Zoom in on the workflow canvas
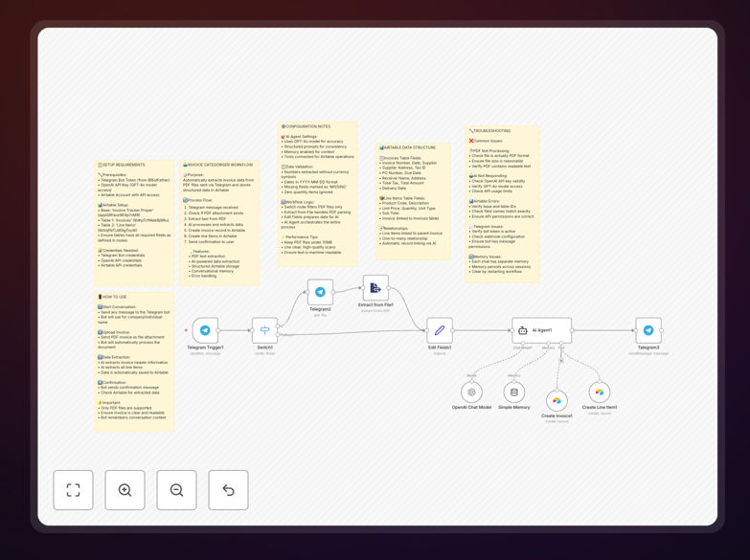Viewport: 750px width, 560px height. click(x=125, y=490)
